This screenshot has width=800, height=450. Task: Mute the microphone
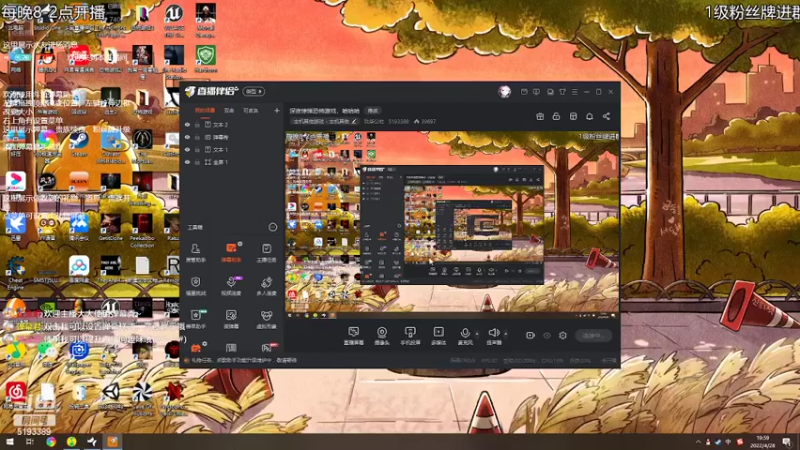[465, 336]
